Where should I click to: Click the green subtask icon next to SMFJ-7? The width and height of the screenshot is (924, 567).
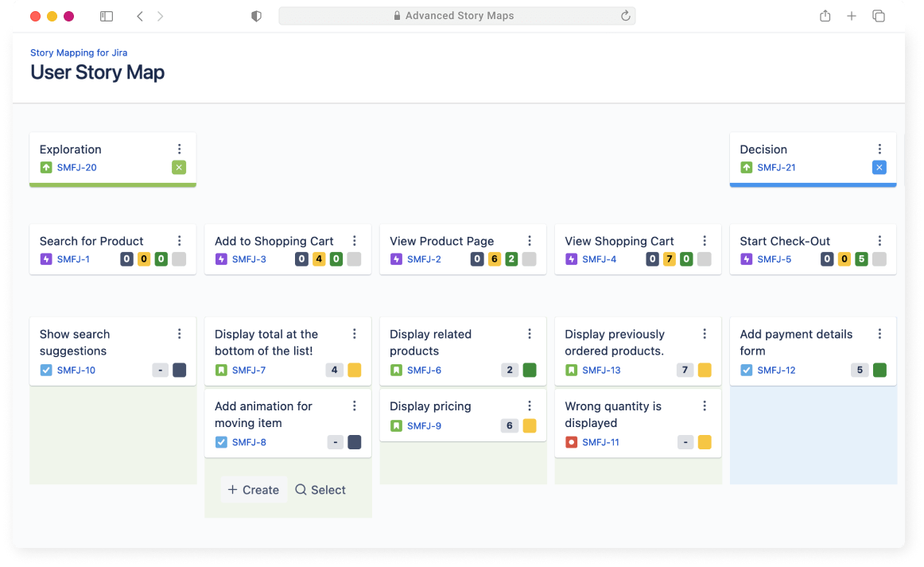click(x=220, y=369)
